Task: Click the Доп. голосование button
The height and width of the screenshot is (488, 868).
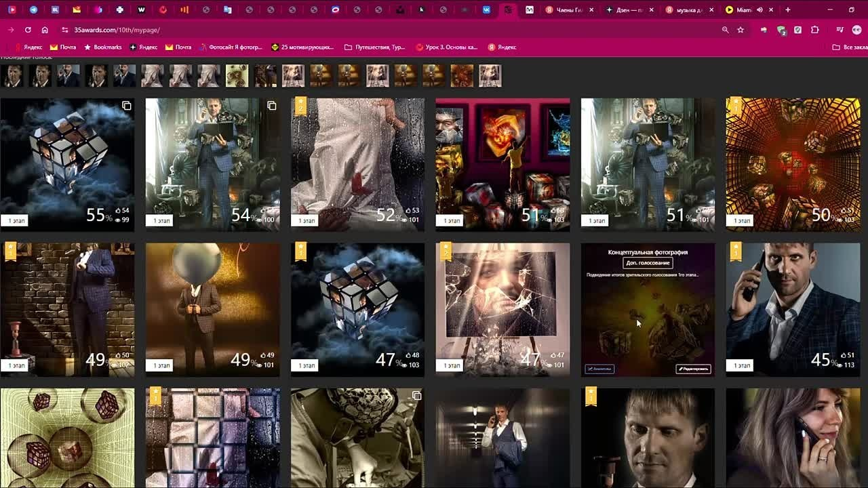Action: (x=648, y=263)
